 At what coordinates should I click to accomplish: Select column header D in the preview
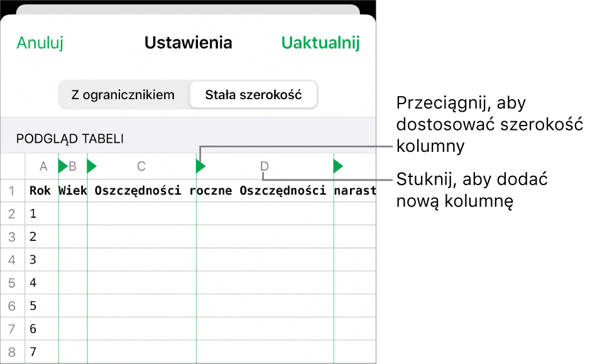click(x=264, y=166)
